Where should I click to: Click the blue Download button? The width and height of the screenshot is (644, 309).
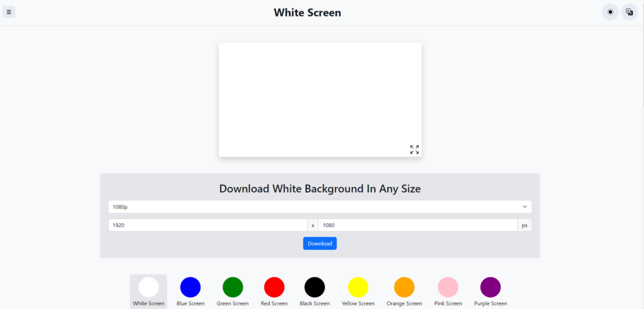click(x=320, y=244)
